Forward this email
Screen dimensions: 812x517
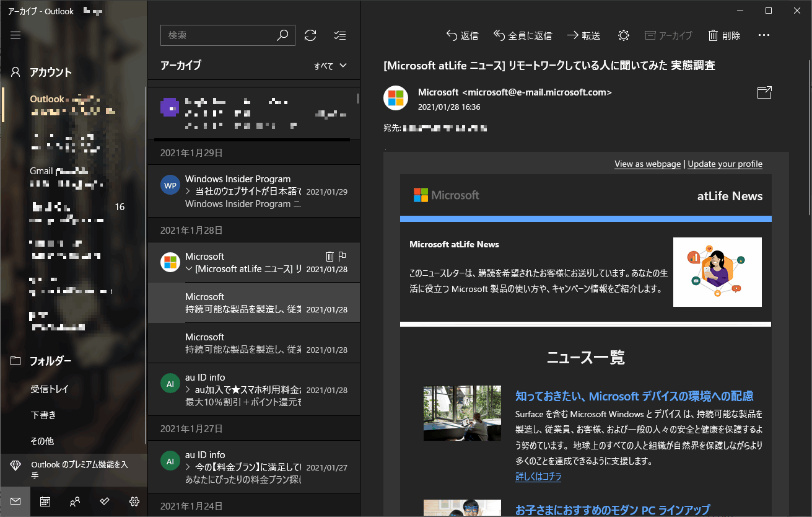point(584,35)
